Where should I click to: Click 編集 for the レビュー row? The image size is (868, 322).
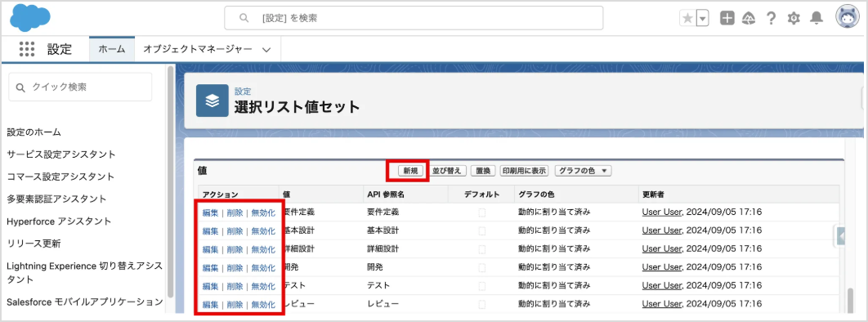pyautogui.click(x=210, y=304)
